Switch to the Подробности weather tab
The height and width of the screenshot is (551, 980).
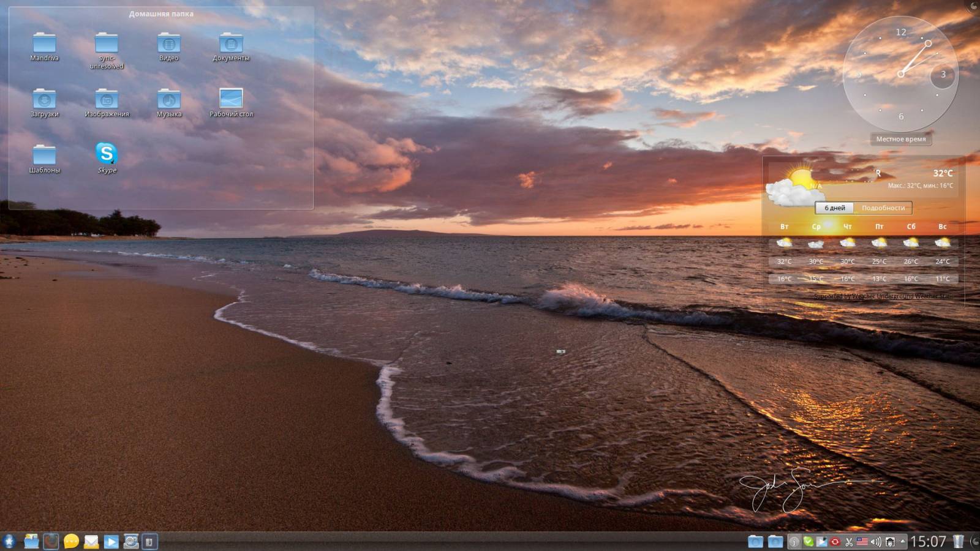pos(883,208)
